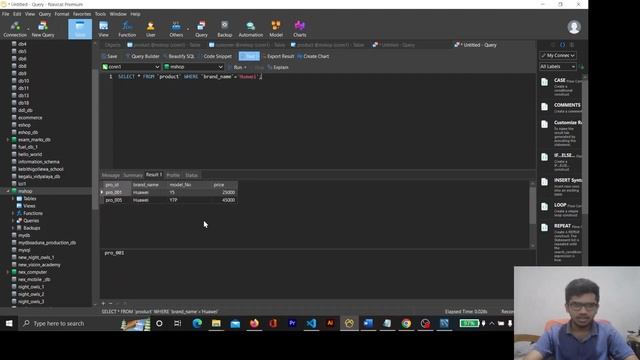Open the LOOP code snippet
The image size is (640, 360).
(x=561, y=210)
